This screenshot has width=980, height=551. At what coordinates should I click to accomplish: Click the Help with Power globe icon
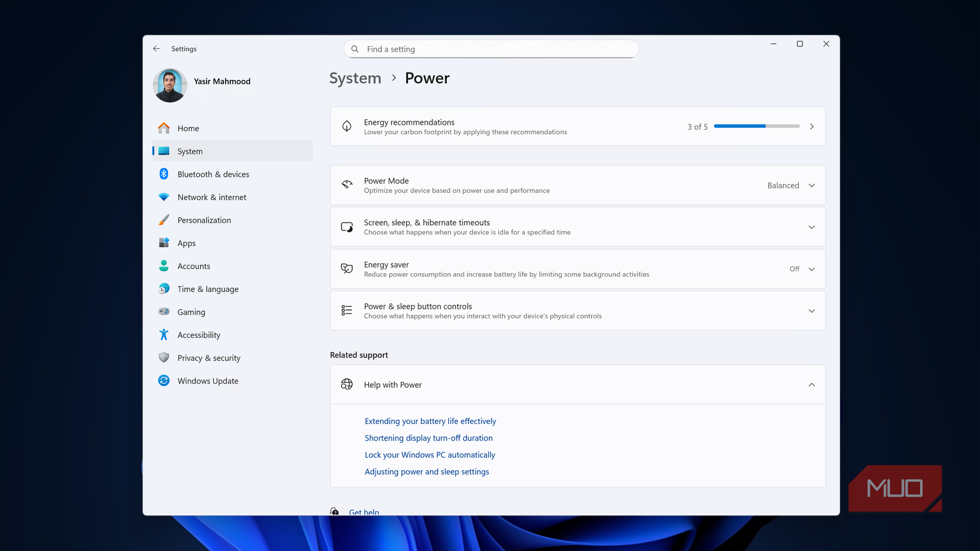[347, 385]
